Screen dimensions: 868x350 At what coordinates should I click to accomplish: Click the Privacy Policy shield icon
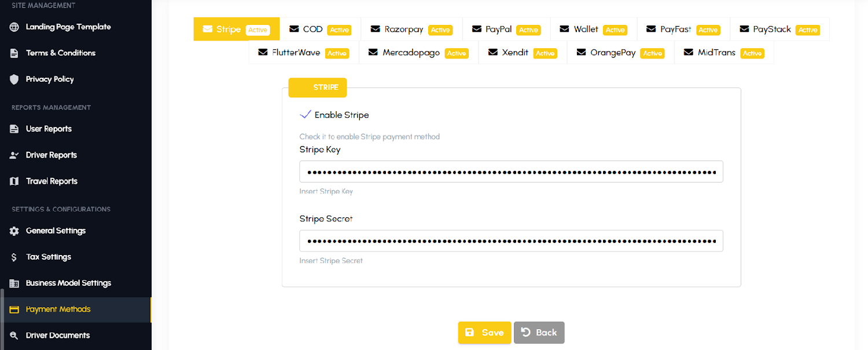(x=14, y=79)
